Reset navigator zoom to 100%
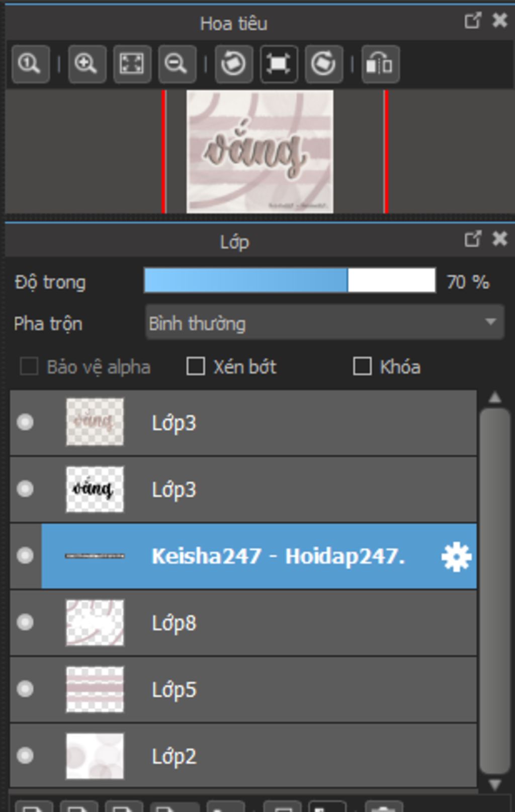 click(30, 64)
